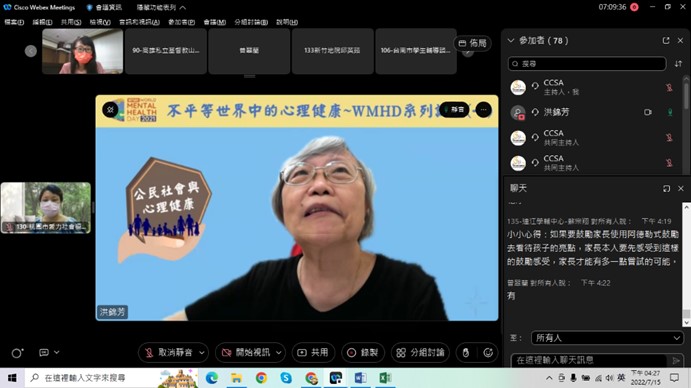Open 分組討論 breakout sessions button
The height and width of the screenshot is (388, 691).
click(420, 353)
